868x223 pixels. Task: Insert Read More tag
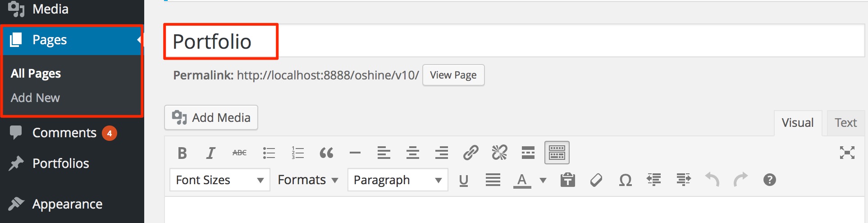click(x=528, y=153)
